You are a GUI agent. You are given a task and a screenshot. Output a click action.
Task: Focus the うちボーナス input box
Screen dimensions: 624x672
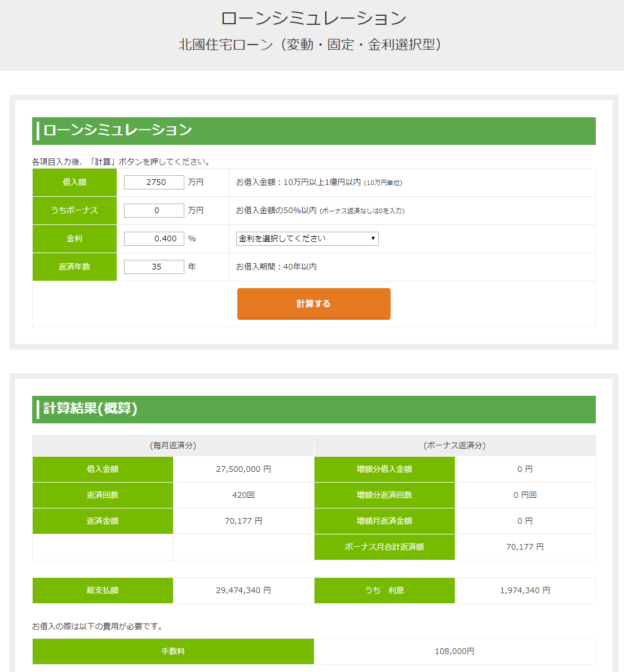(x=154, y=210)
